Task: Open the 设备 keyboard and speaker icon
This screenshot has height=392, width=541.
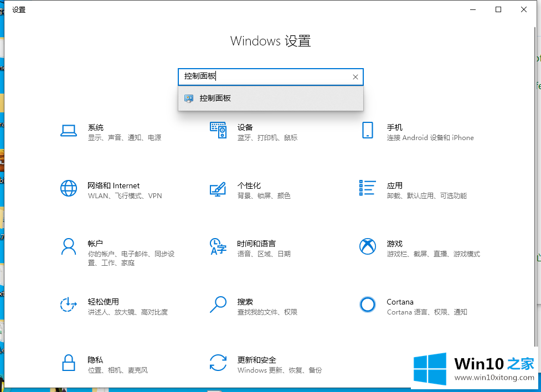Action: pyautogui.click(x=218, y=130)
